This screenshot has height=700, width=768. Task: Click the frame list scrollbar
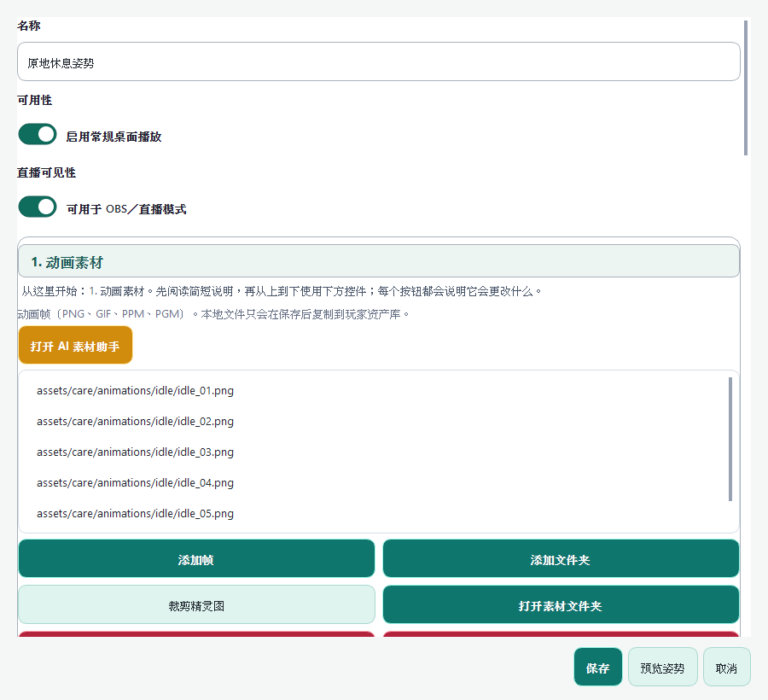coord(730,439)
